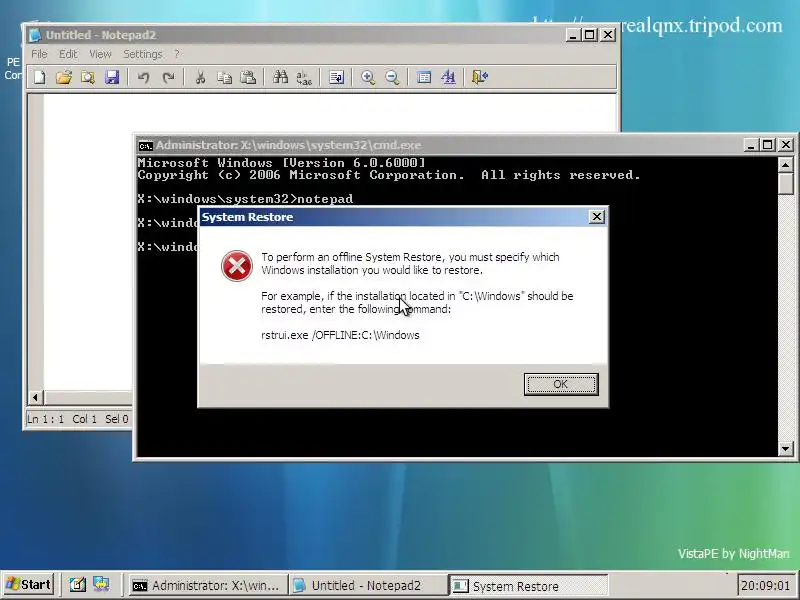Click the Start button on the taskbar
The height and width of the screenshot is (600, 800).
pos(29,584)
